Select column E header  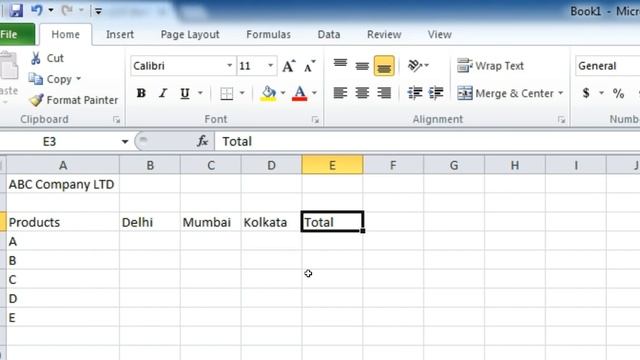(x=332, y=165)
